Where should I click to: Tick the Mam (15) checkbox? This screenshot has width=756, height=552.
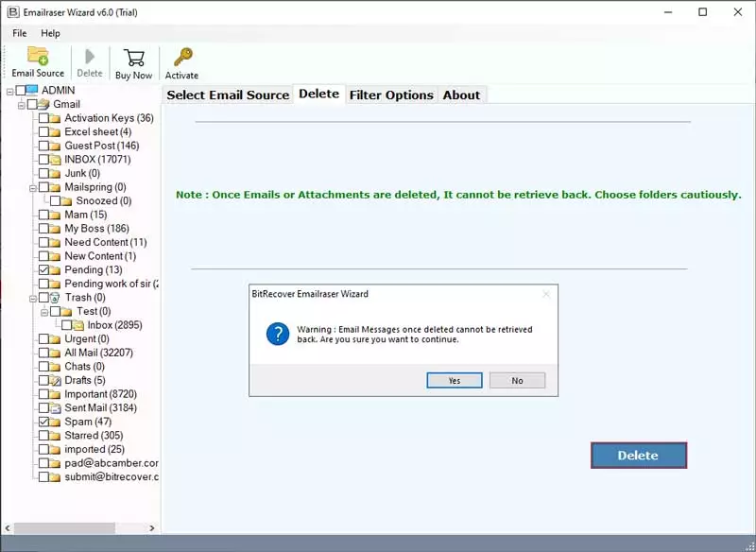pos(43,215)
